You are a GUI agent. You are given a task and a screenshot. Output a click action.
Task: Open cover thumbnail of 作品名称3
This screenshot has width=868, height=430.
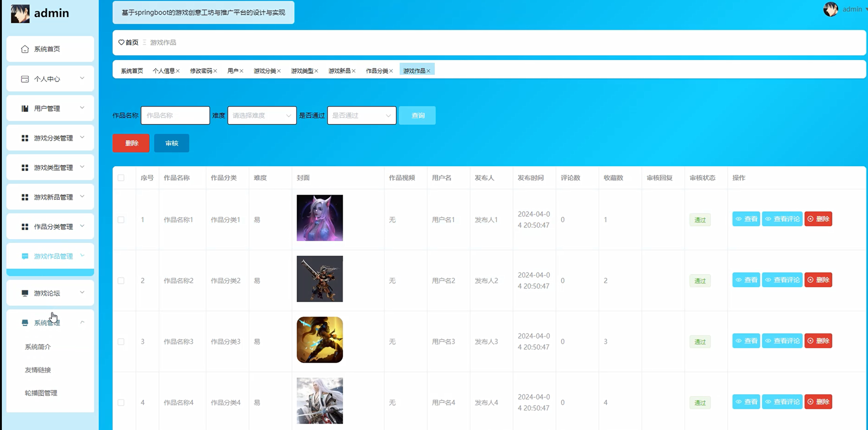320,340
